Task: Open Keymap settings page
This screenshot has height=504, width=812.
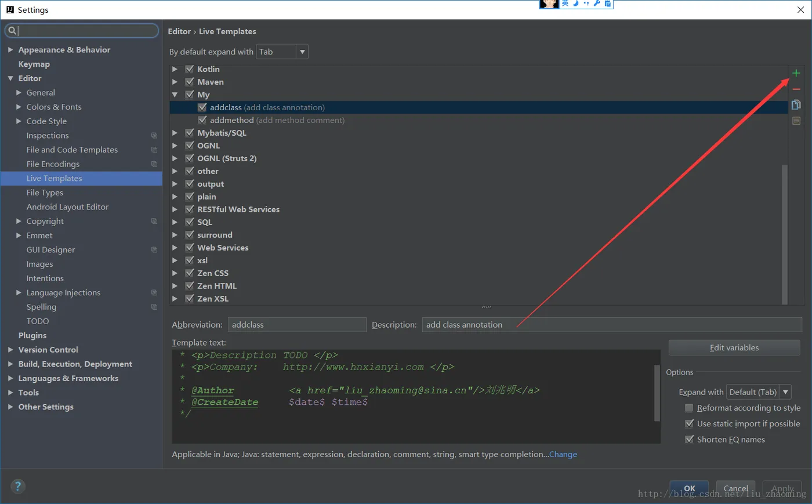Action: [x=34, y=64]
